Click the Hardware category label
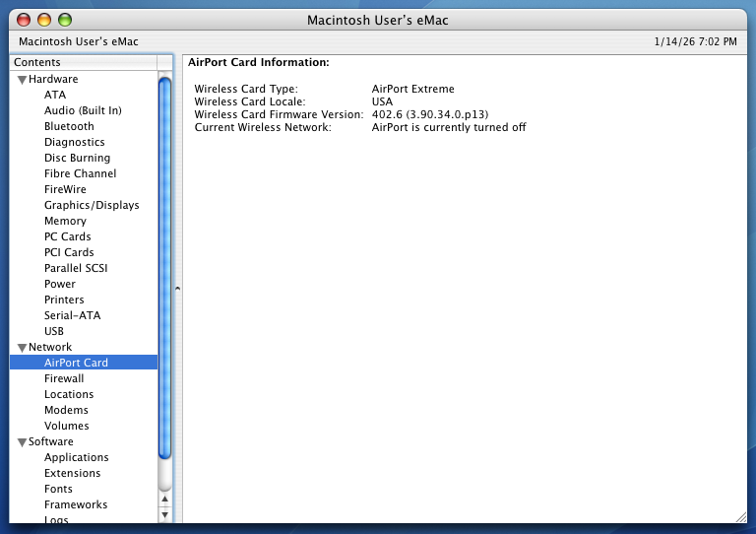756x534 pixels. click(53, 79)
